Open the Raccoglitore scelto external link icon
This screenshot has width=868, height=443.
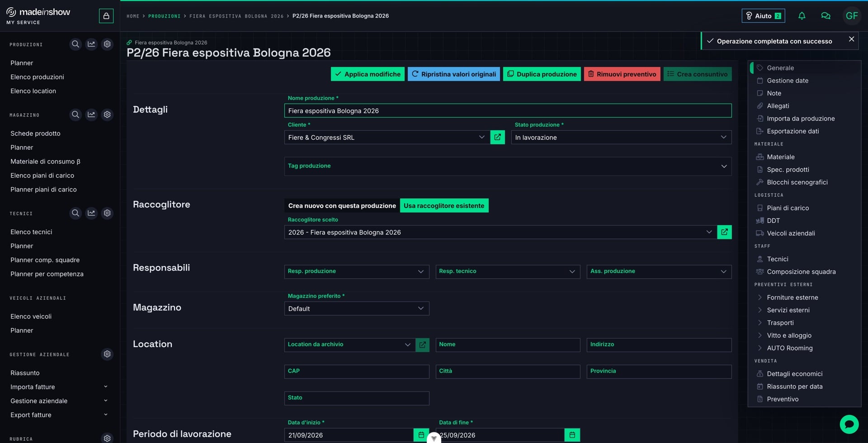724,232
